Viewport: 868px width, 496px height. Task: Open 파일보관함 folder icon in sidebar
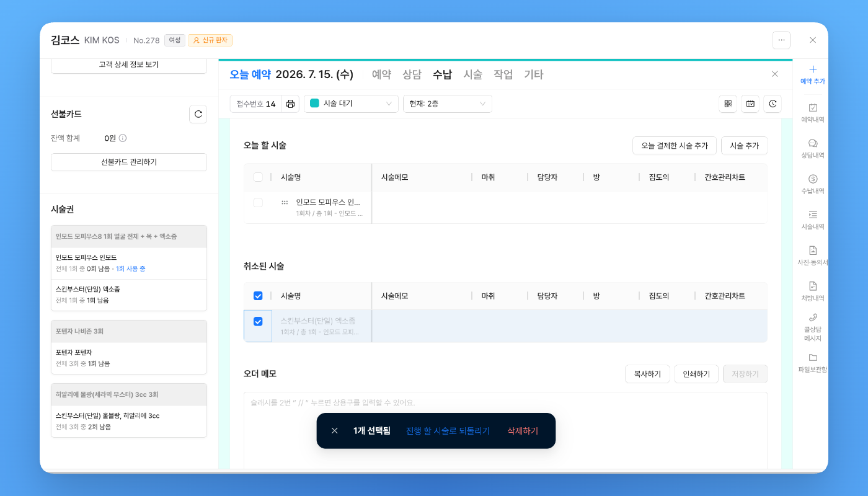pyautogui.click(x=813, y=358)
